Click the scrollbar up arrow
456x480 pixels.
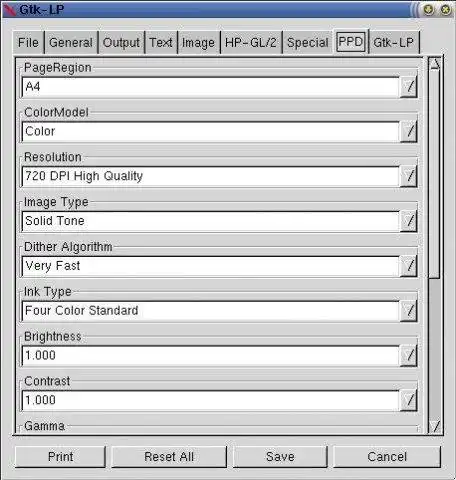tap(435, 63)
